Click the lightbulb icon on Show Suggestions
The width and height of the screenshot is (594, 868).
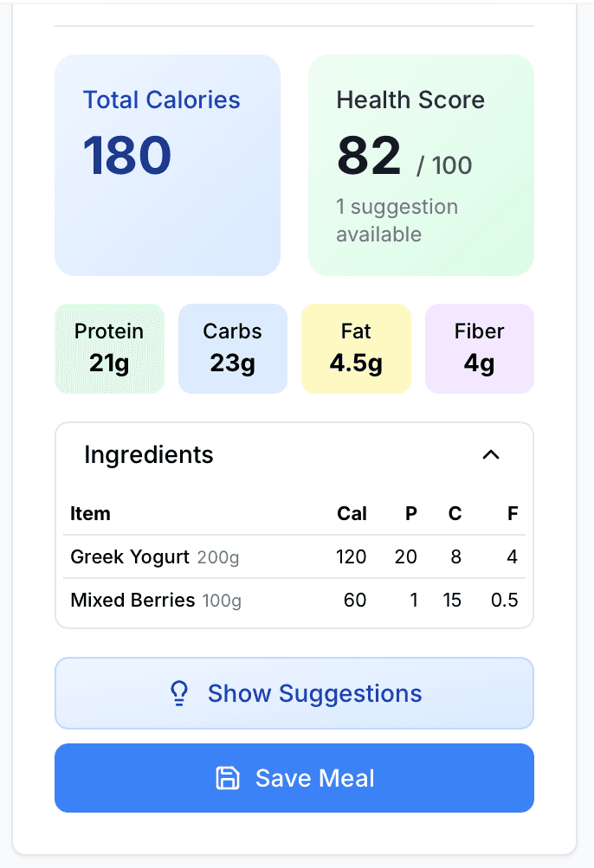pos(179,693)
